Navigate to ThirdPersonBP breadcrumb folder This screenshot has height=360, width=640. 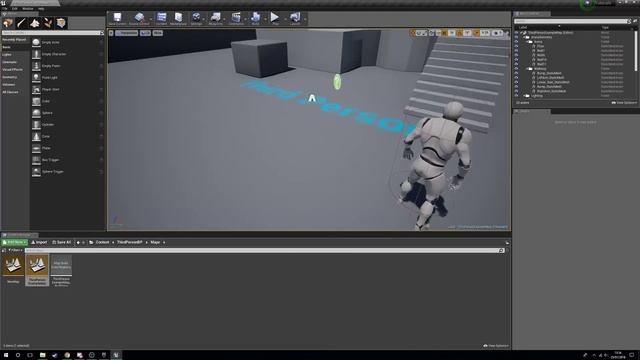130,242
